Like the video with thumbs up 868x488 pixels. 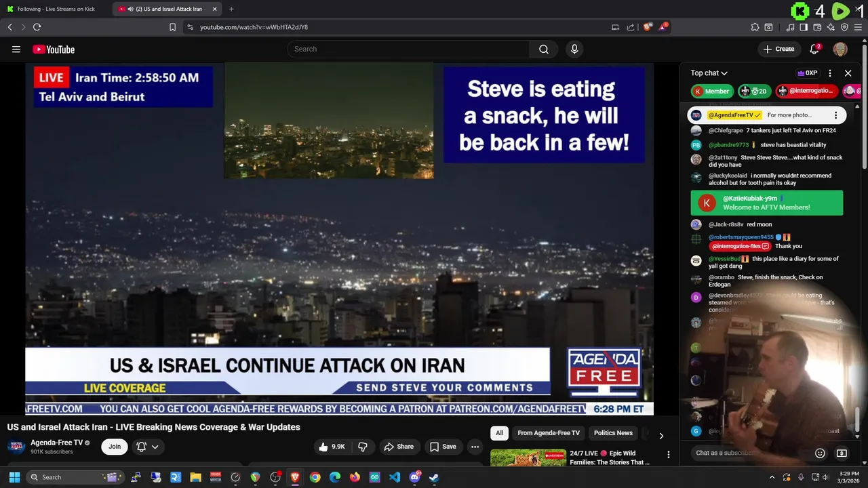pyautogui.click(x=332, y=447)
